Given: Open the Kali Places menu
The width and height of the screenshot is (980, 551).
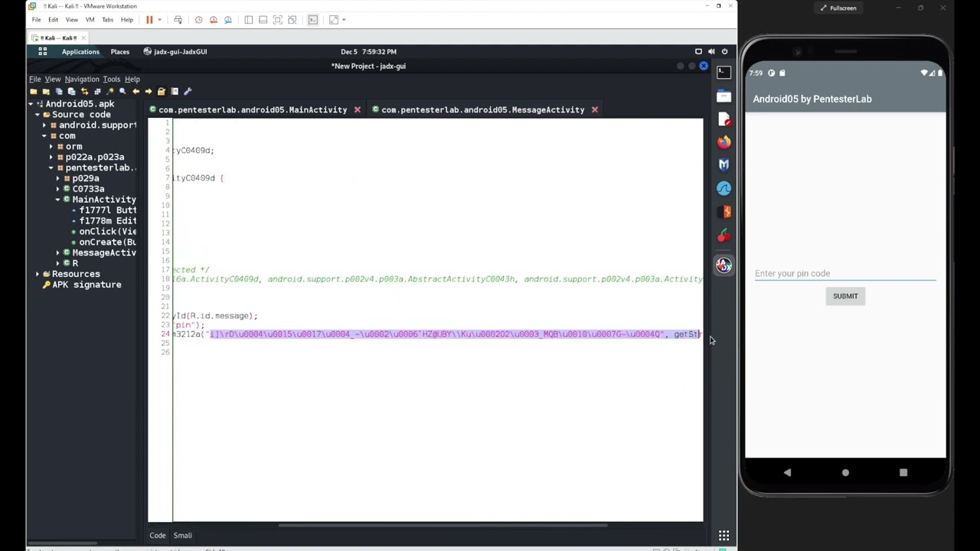Looking at the screenshot, I should pos(119,51).
